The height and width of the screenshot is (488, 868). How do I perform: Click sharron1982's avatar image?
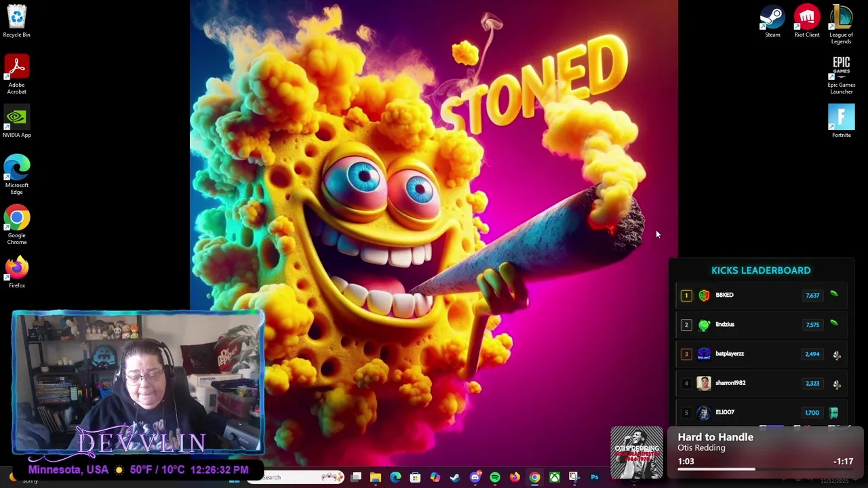click(704, 383)
